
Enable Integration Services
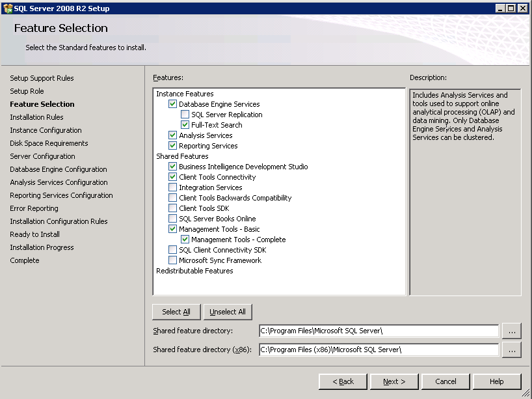click(172, 187)
